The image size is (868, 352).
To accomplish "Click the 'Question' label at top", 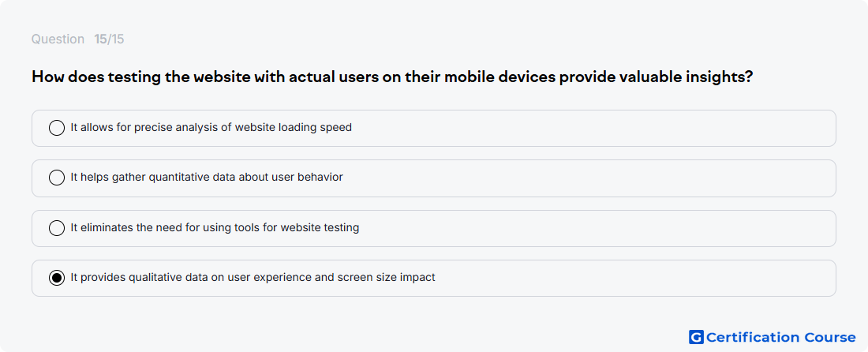I will (58, 39).
